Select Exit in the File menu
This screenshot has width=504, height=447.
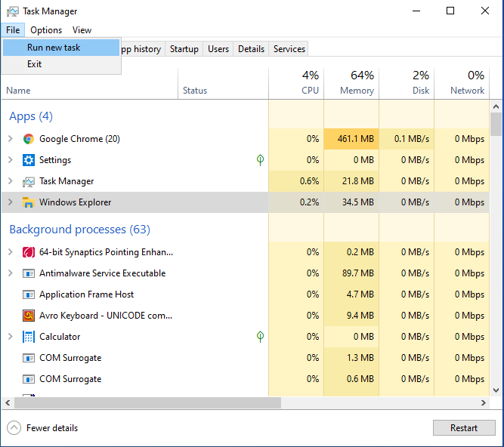(x=35, y=64)
